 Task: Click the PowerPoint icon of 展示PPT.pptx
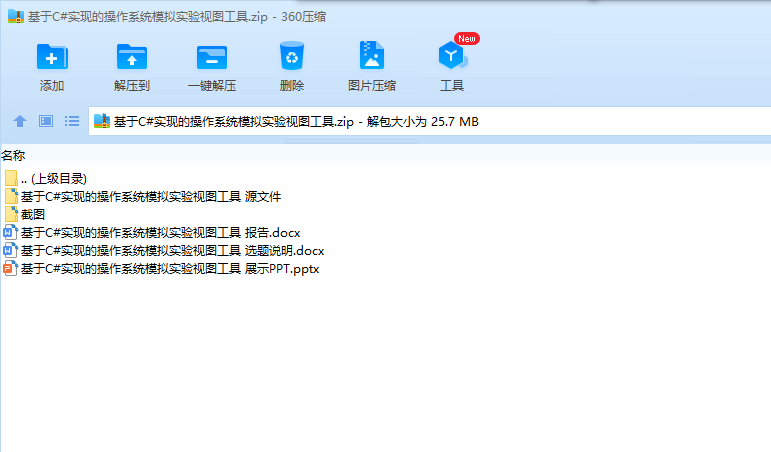pos(10,269)
